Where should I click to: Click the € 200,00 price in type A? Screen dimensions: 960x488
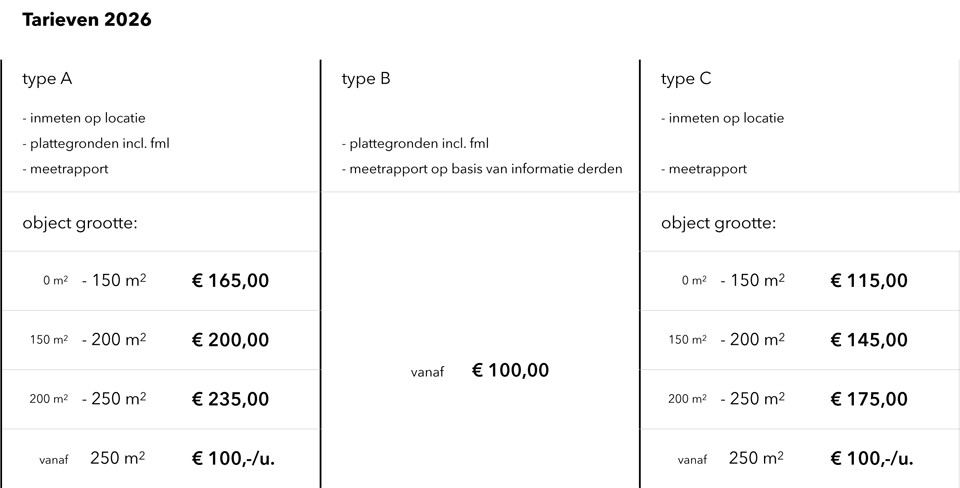230,340
